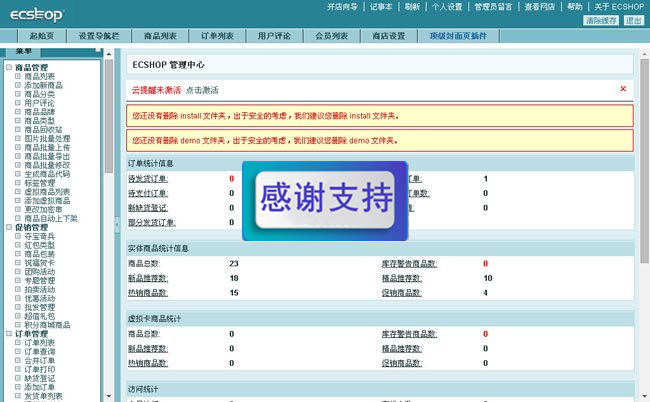Click the sidebar scrollbar down arrow

pos(109,397)
